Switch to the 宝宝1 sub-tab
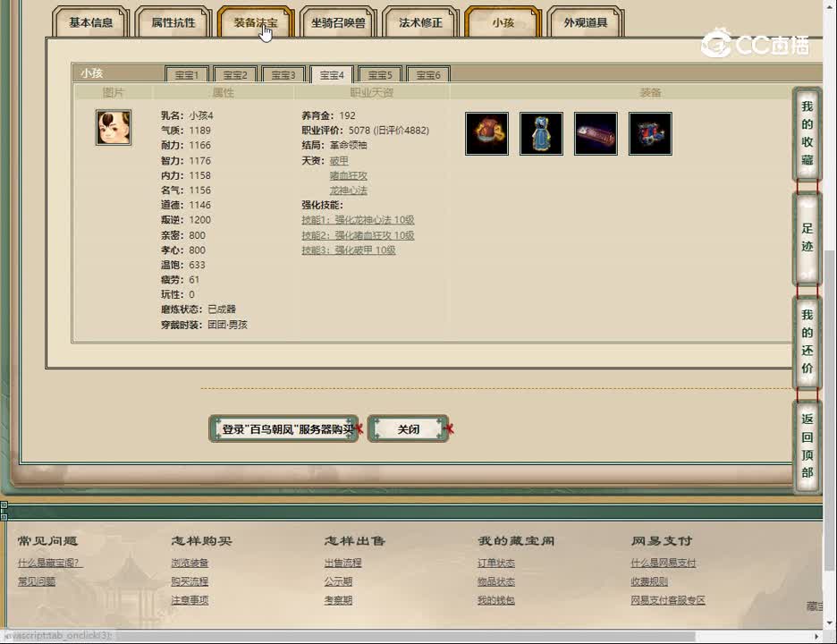The width and height of the screenshot is (837, 644). 187,74
